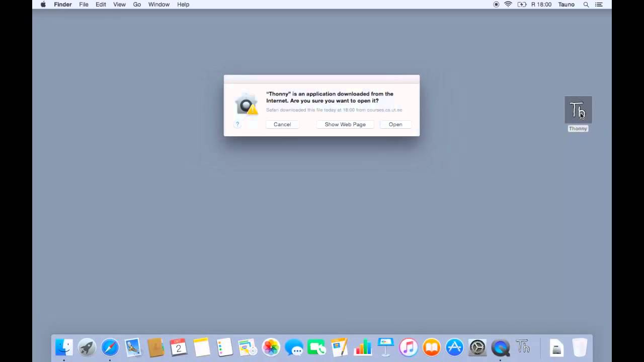Open Messages speech bubble icon in dock
This screenshot has width=644, height=362.
tap(294, 347)
